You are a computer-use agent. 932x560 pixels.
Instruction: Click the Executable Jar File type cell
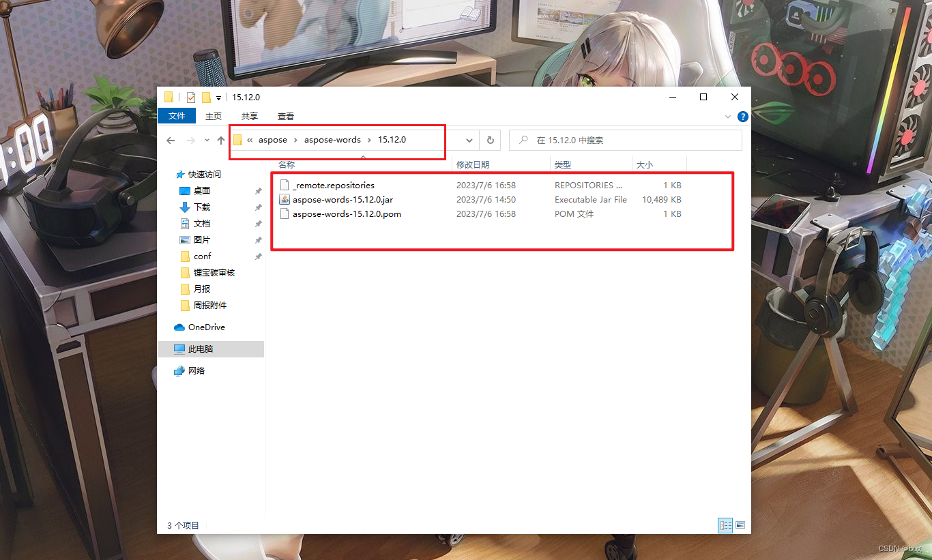point(591,199)
